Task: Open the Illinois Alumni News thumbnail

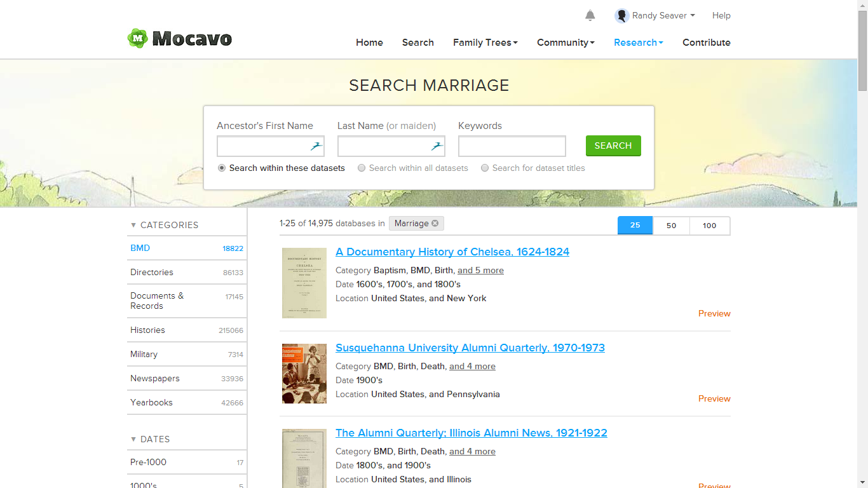Action: [304, 458]
